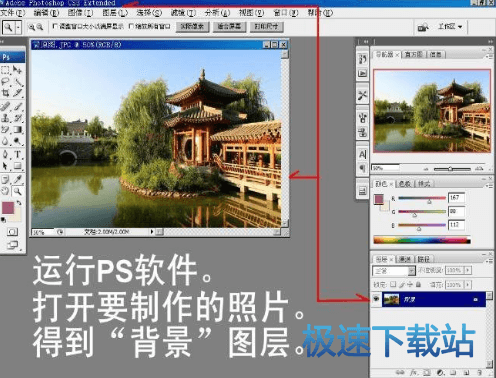Open the 滤镜(T) menu
This screenshot has width=496, height=378.
[x=183, y=13]
